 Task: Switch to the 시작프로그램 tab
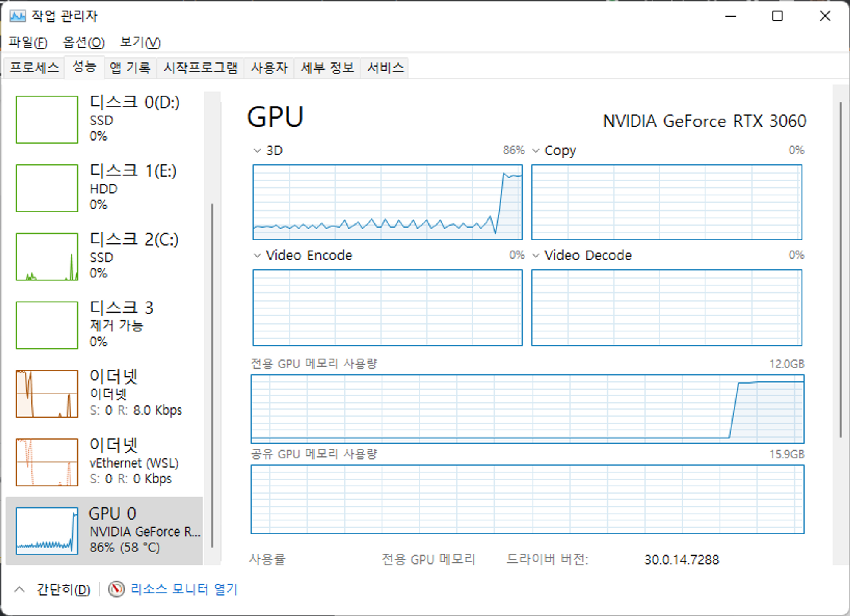pos(200,68)
